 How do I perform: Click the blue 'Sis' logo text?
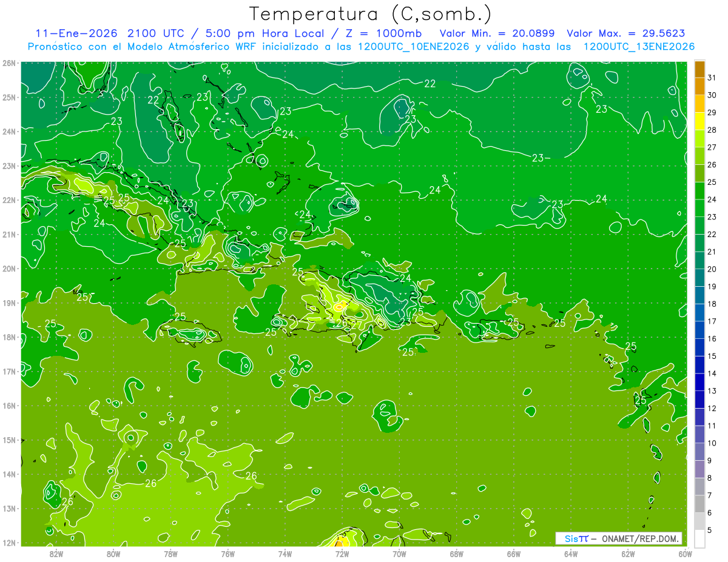coord(571,538)
